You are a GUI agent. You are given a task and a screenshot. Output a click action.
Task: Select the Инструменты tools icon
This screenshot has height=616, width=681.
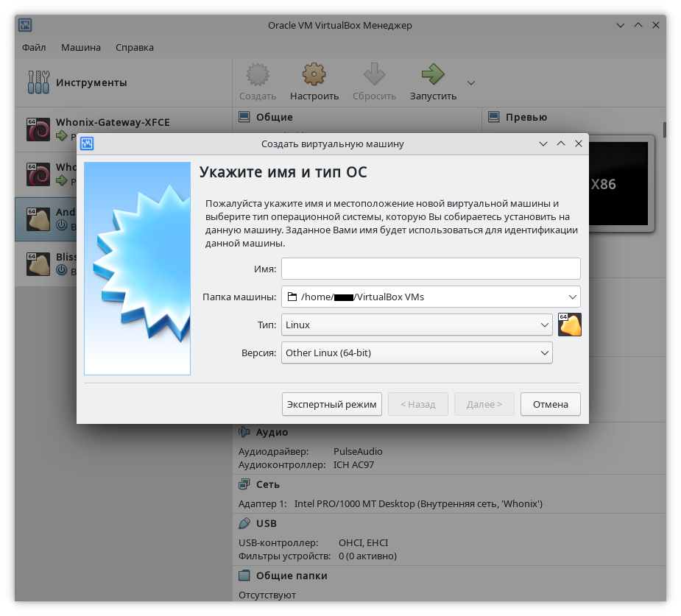point(38,82)
